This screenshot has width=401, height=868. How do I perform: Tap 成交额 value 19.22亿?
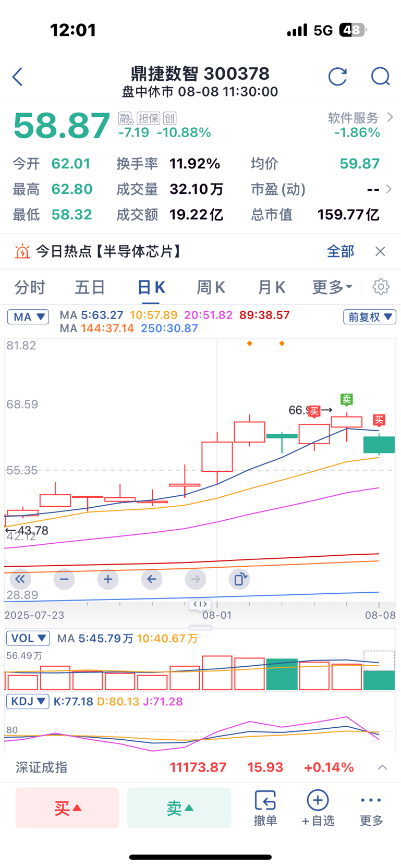197,215
